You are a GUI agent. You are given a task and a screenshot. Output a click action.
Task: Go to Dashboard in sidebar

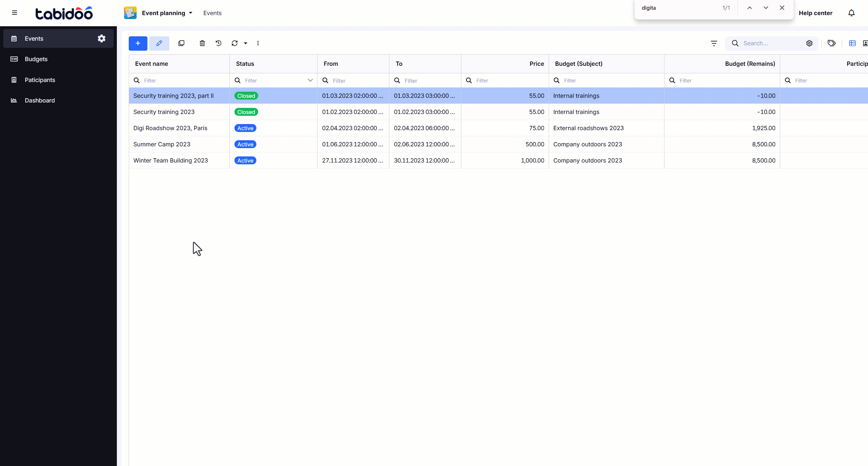(x=40, y=100)
